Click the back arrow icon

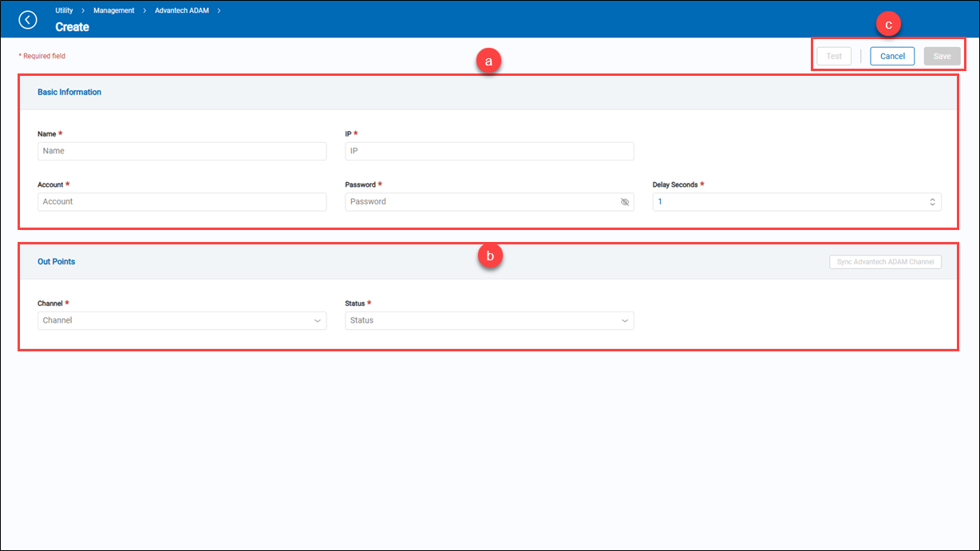pyautogui.click(x=28, y=19)
